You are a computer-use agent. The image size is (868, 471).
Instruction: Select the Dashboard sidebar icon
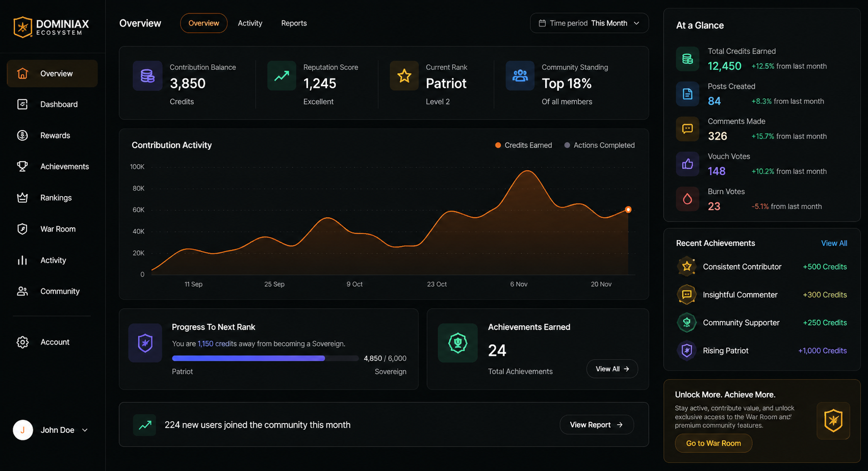coord(22,104)
